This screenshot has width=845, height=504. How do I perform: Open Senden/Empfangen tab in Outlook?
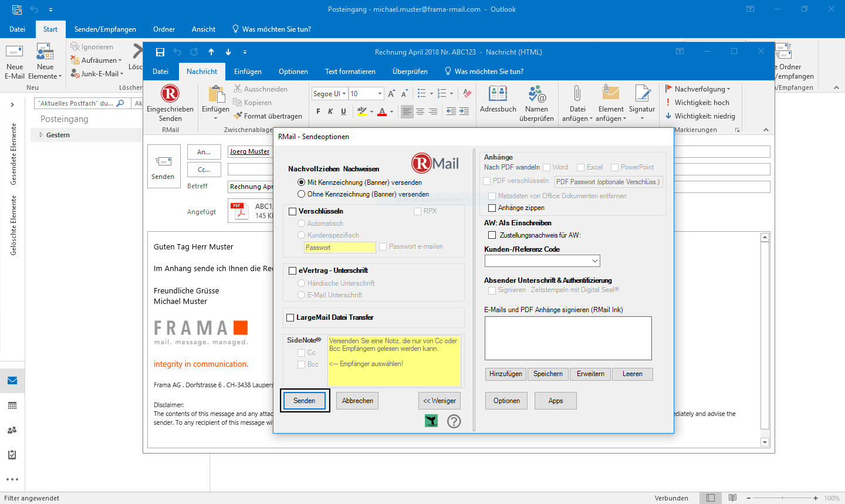pos(105,29)
